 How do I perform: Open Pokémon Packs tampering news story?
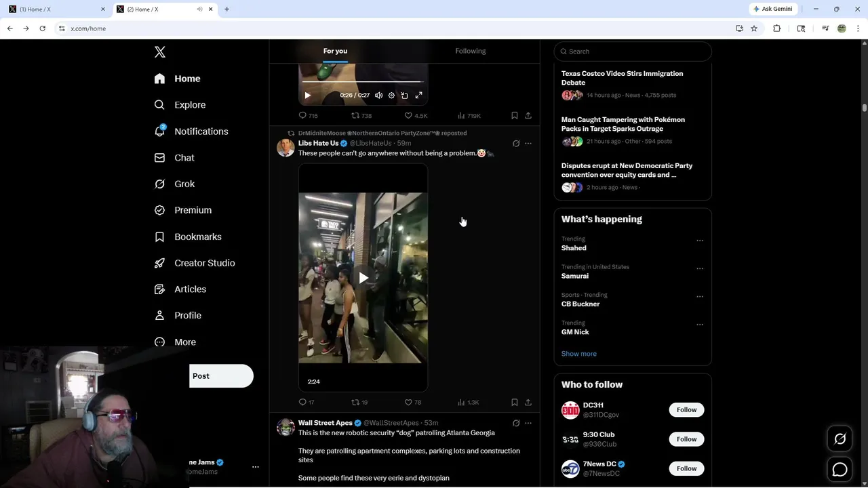633,131
